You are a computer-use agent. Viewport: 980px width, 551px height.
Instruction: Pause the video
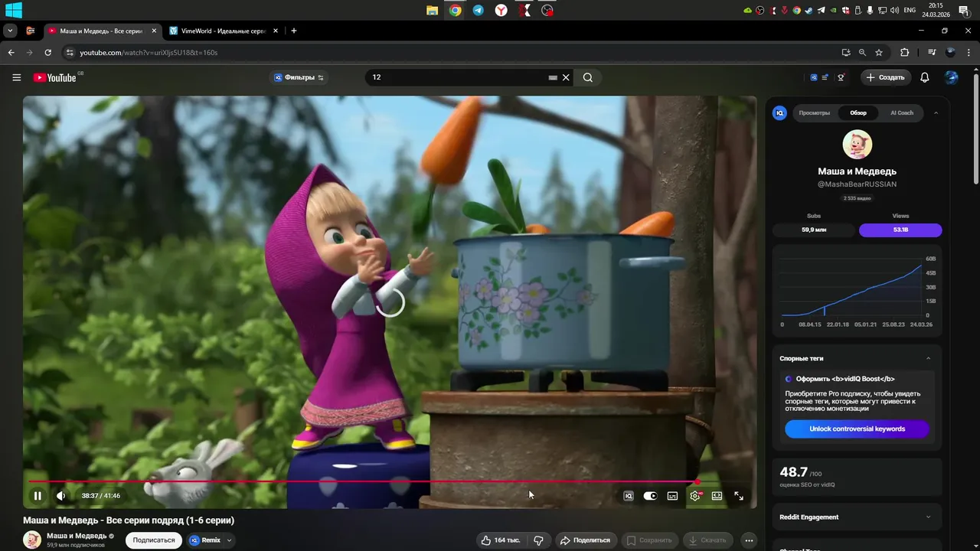pos(38,496)
